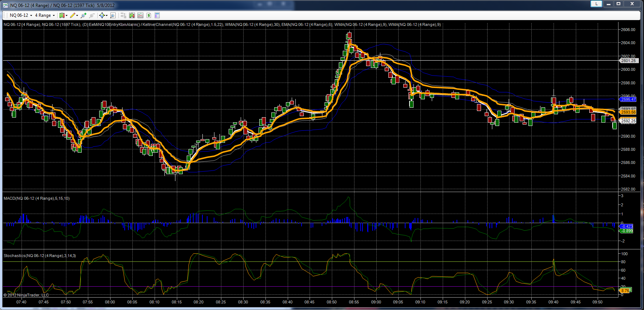Click the blue 2595.47 price marker
This screenshot has width=644, height=310.
point(628,99)
